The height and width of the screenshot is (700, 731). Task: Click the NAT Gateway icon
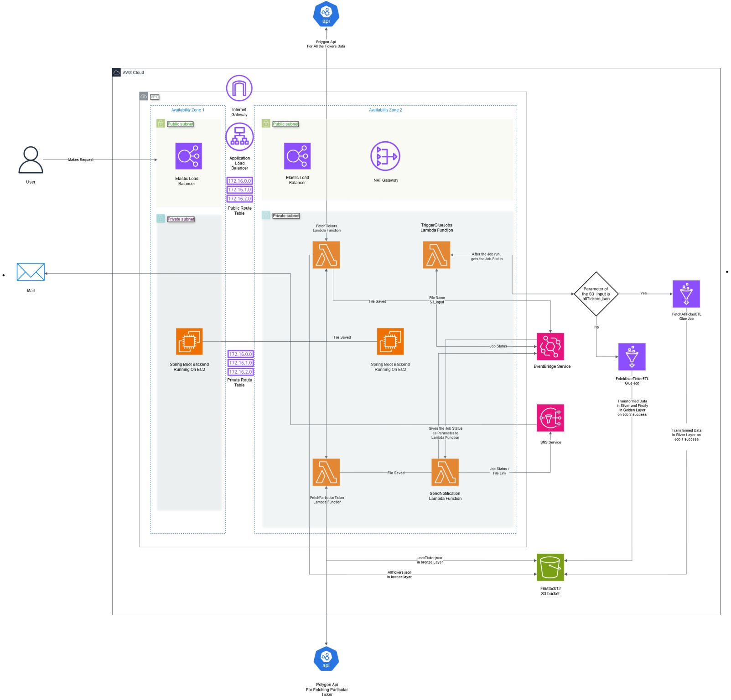coord(385,156)
